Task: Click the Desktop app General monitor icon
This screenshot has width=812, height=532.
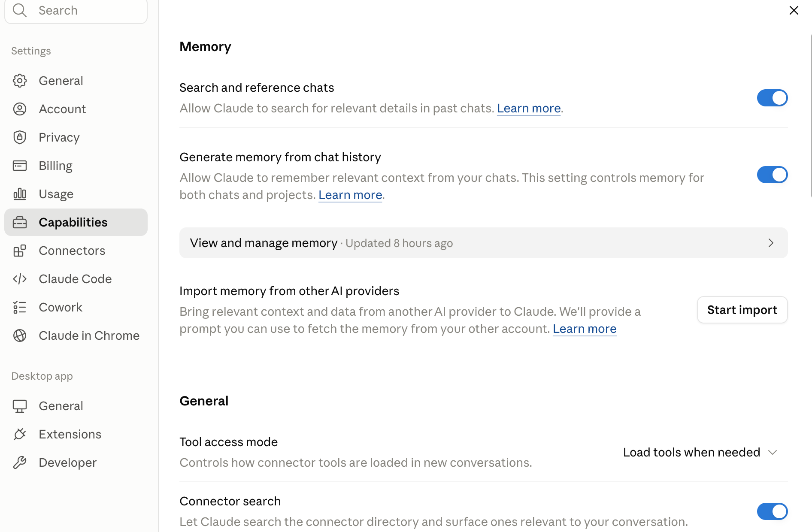Action: tap(20, 406)
